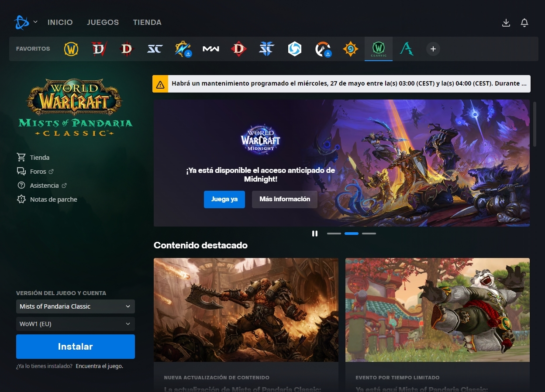
Task: Select the StarCraft II blue icon
Action: pos(266,49)
